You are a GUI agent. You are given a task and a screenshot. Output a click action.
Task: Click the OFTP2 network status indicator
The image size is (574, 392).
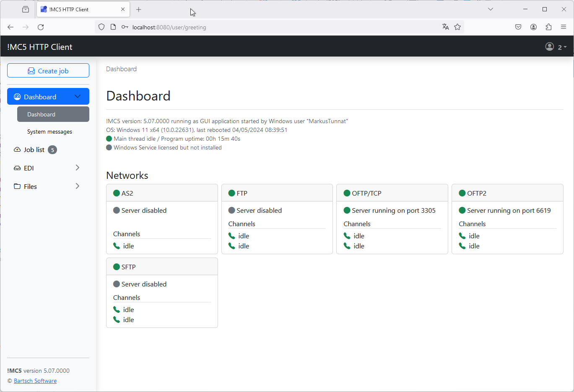[462, 193]
